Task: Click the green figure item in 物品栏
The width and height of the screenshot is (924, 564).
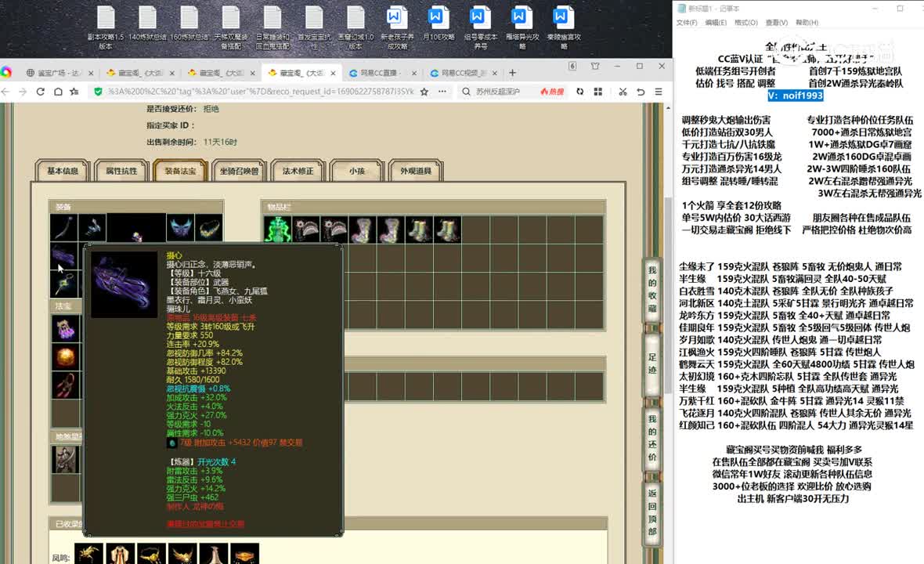Action: [x=277, y=230]
